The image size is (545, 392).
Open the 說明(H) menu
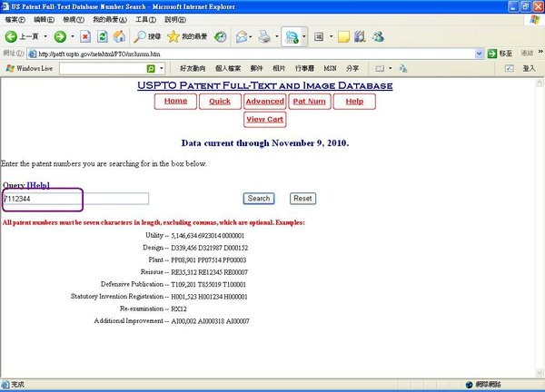(175, 19)
